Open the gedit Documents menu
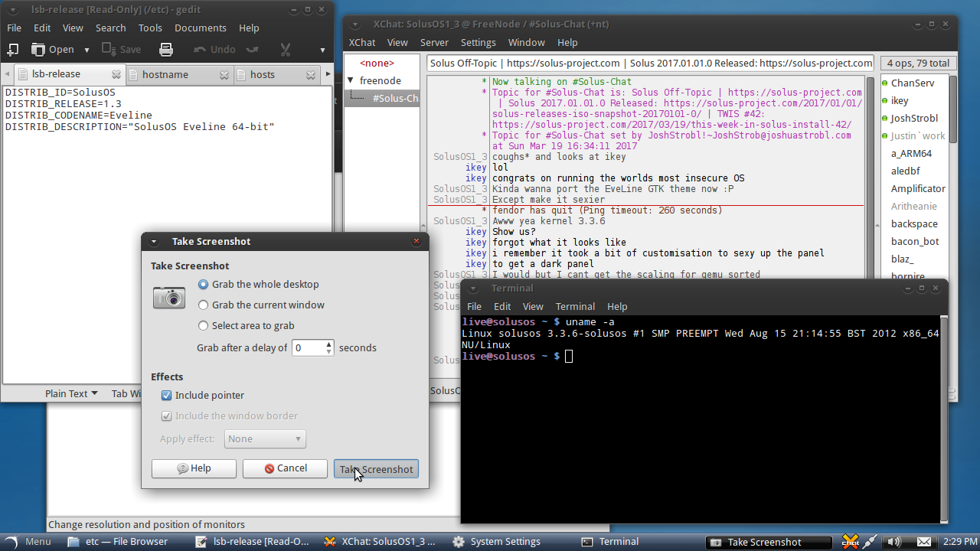The height and width of the screenshot is (551, 980). 201,28
